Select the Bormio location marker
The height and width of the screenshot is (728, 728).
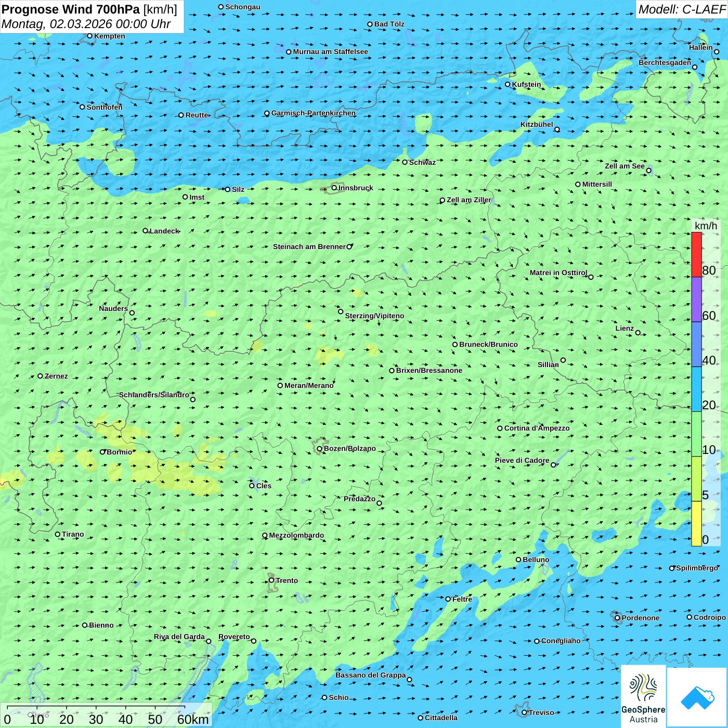[102, 452]
